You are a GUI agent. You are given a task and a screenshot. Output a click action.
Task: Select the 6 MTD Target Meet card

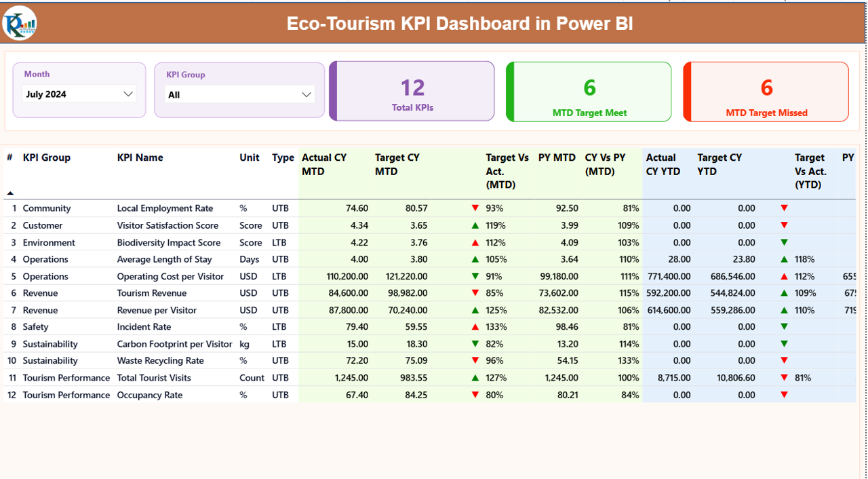click(x=589, y=91)
